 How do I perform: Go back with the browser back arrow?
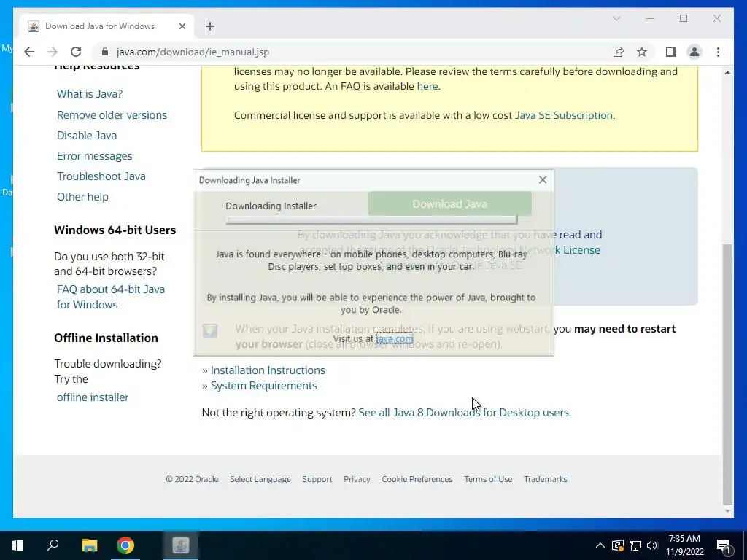29,52
